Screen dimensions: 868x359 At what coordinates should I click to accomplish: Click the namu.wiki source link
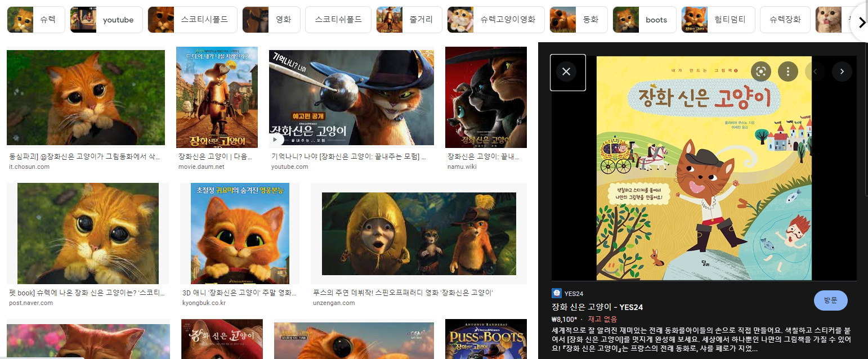point(462,167)
